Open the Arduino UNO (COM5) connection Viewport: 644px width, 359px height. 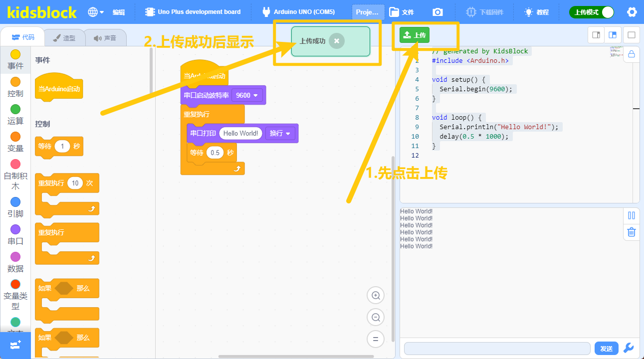pyautogui.click(x=299, y=12)
